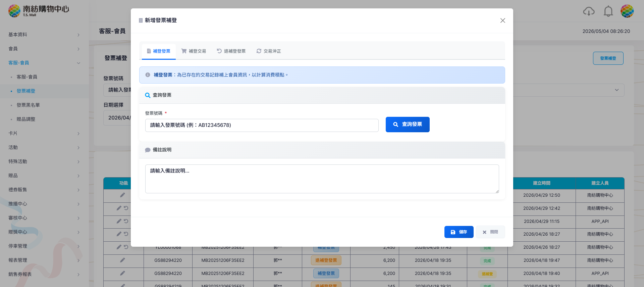Collapse the 客服-會員 sidebar section
Image resolution: width=644 pixels, height=287 pixels.
click(44, 63)
